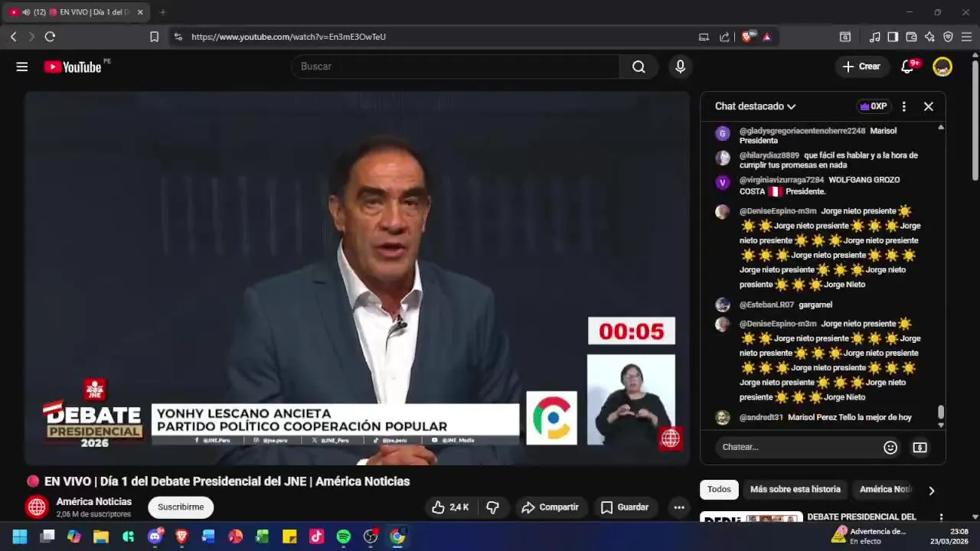Focus the Buscar search field

click(x=456, y=67)
